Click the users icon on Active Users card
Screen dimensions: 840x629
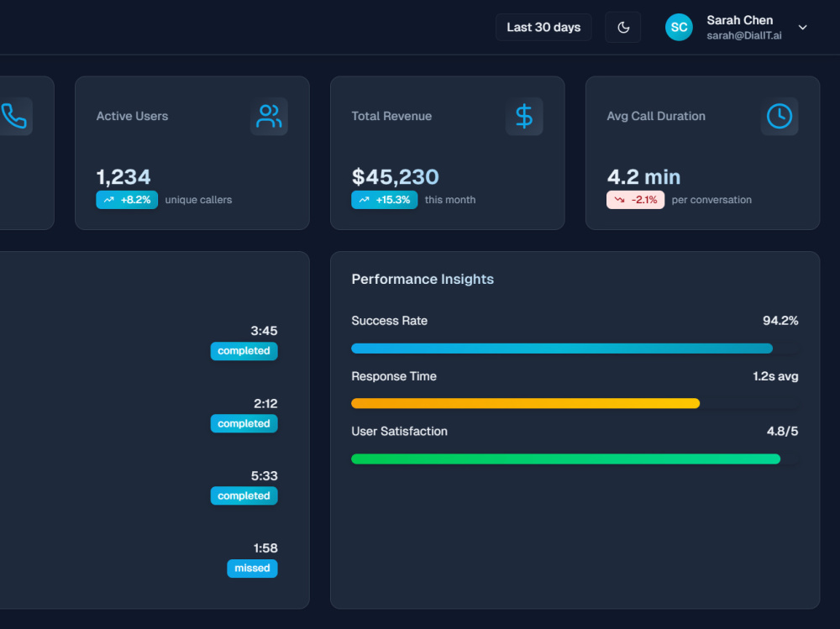coord(269,116)
